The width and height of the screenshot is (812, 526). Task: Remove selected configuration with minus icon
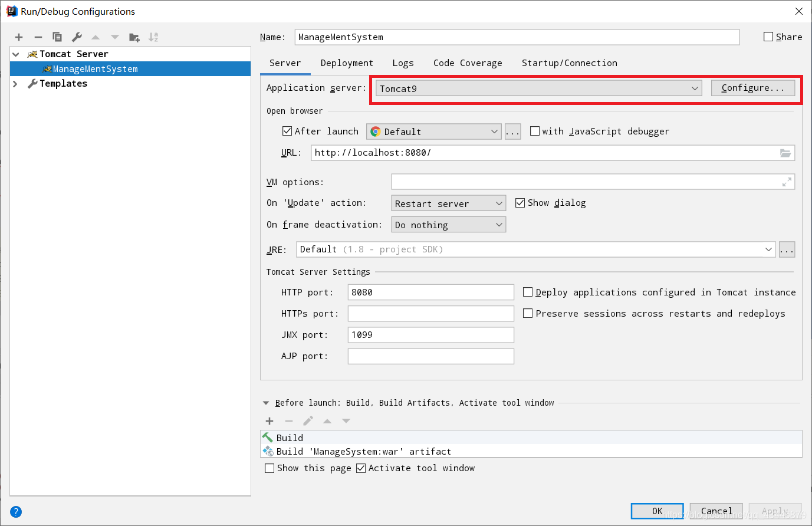(x=38, y=37)
